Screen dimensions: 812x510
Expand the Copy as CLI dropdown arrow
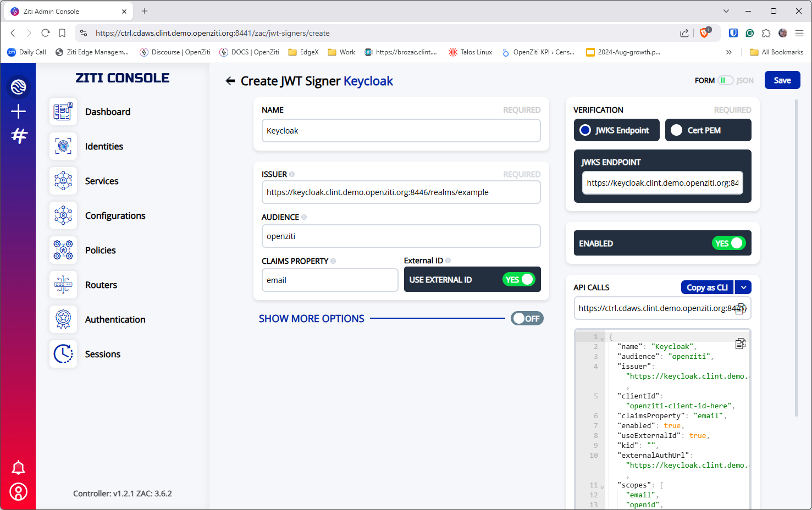pyautogui.click(x=743, y=287)
